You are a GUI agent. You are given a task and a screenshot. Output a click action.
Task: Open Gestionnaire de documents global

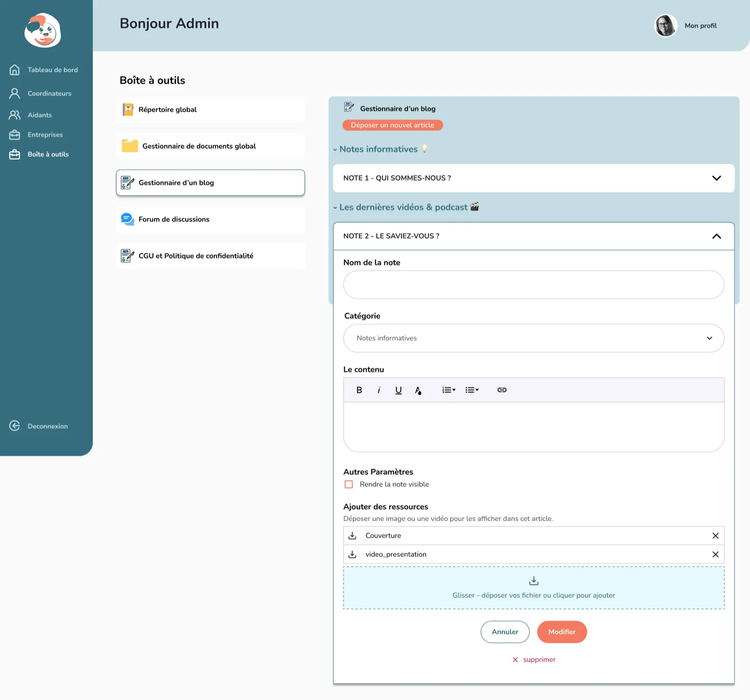[210, 146]
